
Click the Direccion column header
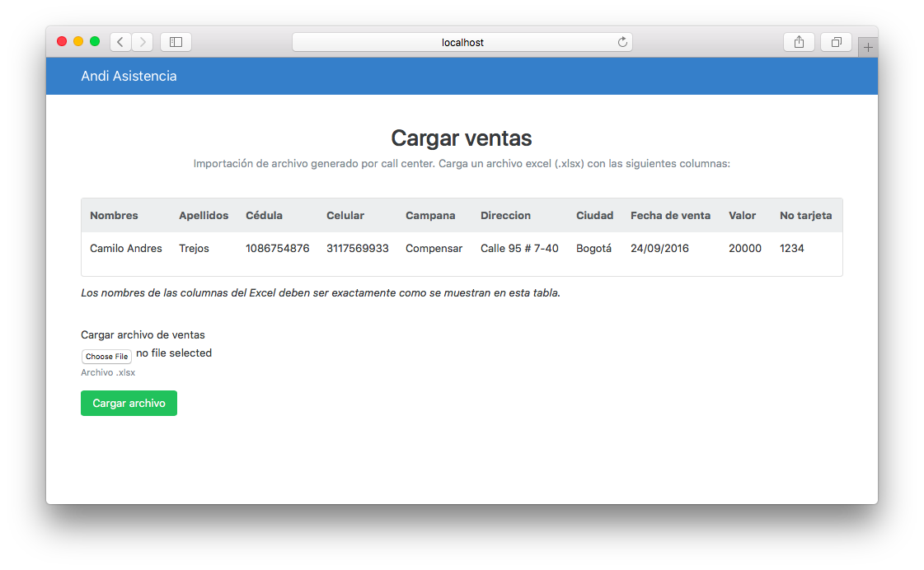505,216
